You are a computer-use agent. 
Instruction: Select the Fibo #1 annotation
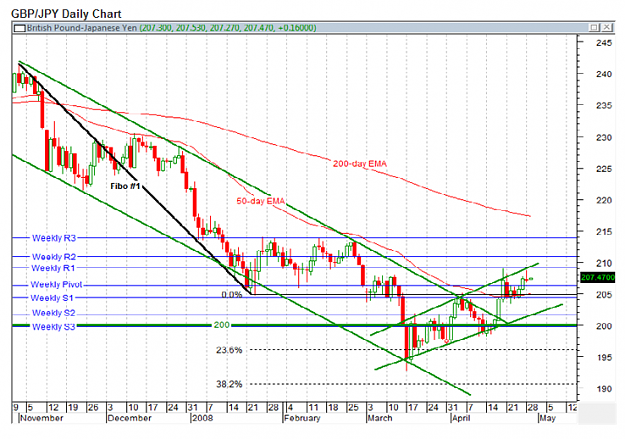click(125, 186)
